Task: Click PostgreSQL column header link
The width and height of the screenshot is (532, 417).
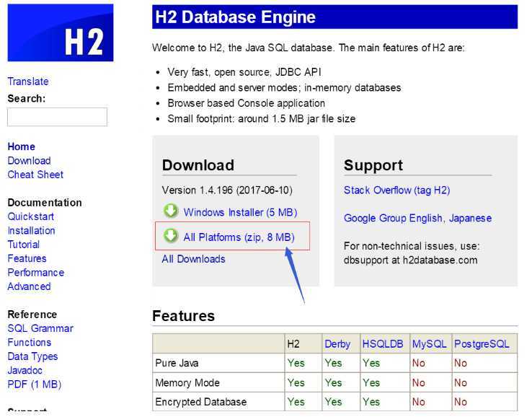Action: 482,344
